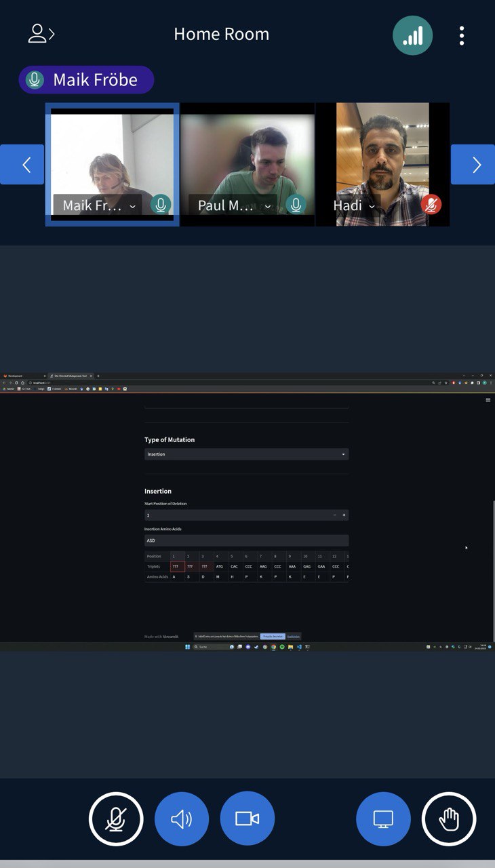Open the Streamlit hamburger menu in shared screen
The height and width of the screenshot is (868, 495).
pos(488,400)
